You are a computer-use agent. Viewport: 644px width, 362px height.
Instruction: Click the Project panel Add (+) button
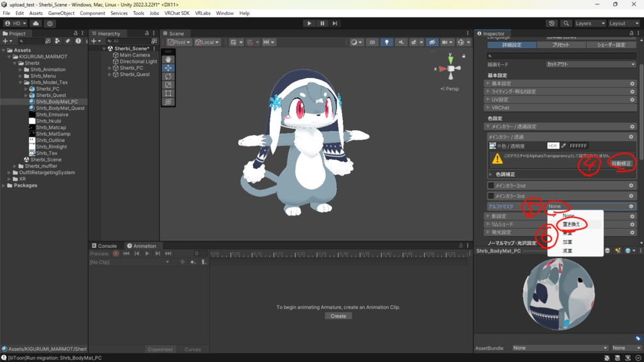point(7,41)
